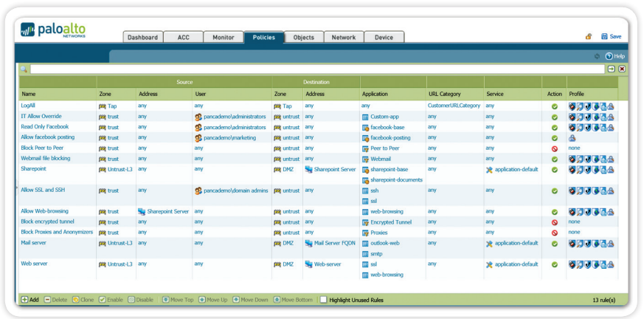Image resolution: width=644 pixels, height=319 pixels.
Task: Open the LogAll rule
Action: 28,106
